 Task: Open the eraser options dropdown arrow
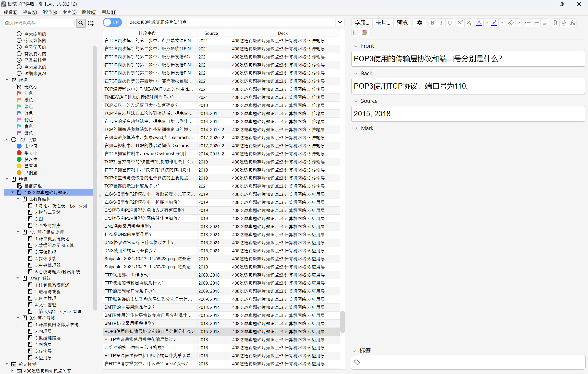(519, 23)
